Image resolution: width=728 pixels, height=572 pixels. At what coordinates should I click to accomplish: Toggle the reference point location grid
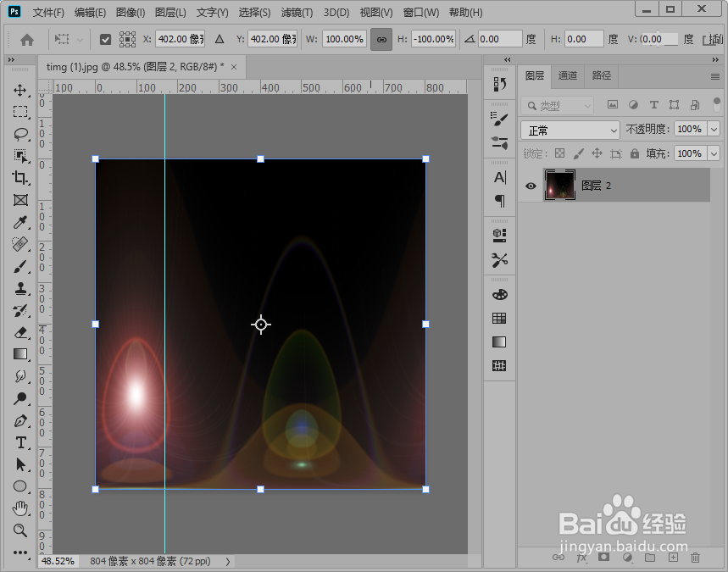(127, 40)
